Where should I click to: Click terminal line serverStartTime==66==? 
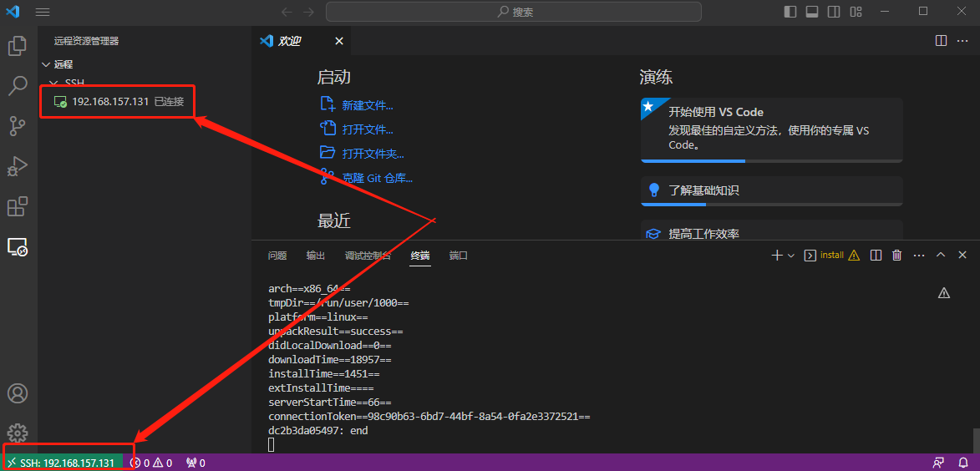[330, 403]
